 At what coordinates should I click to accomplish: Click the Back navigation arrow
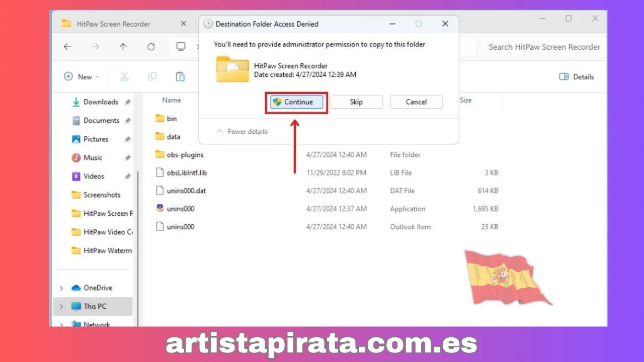pos(67,47)
